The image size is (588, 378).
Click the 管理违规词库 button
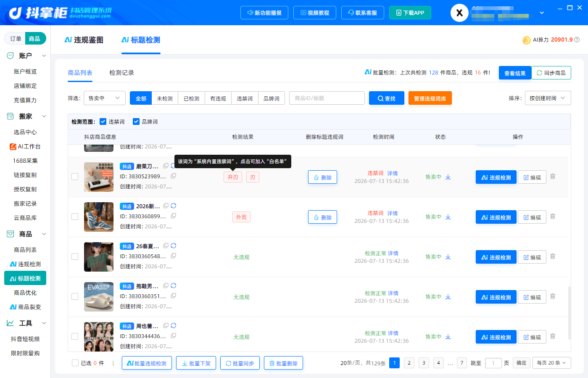[430, 98]
